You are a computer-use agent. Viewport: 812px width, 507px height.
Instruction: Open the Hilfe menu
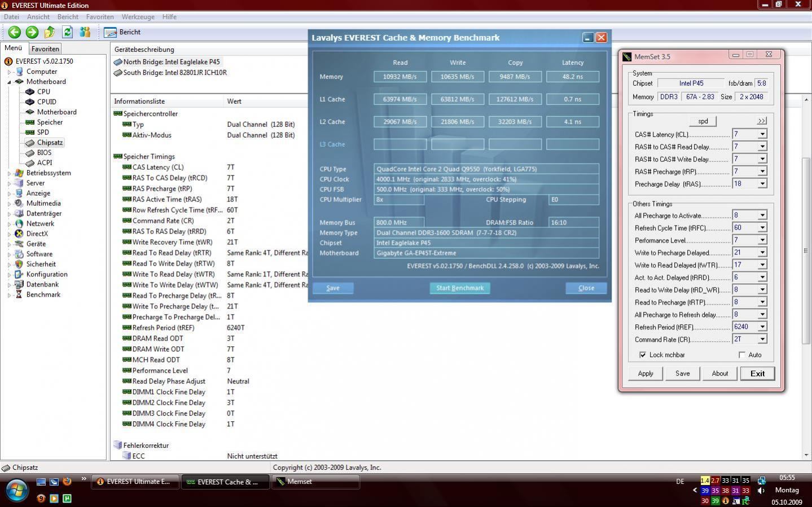(x=169, y=17)
